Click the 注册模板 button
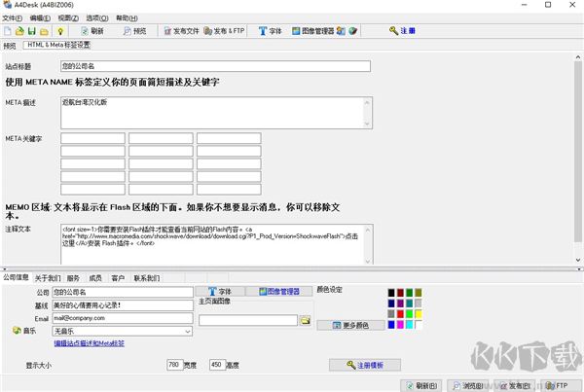The width and height of the screenshot is (584, 392). click(x=365, y=365)
